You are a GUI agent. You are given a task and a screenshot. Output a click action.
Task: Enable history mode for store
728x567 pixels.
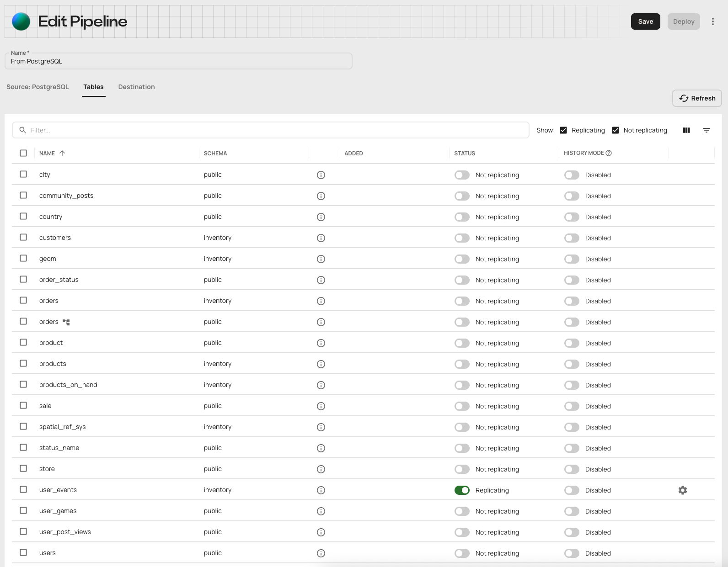pyautogui.click(x=572, y=469)
